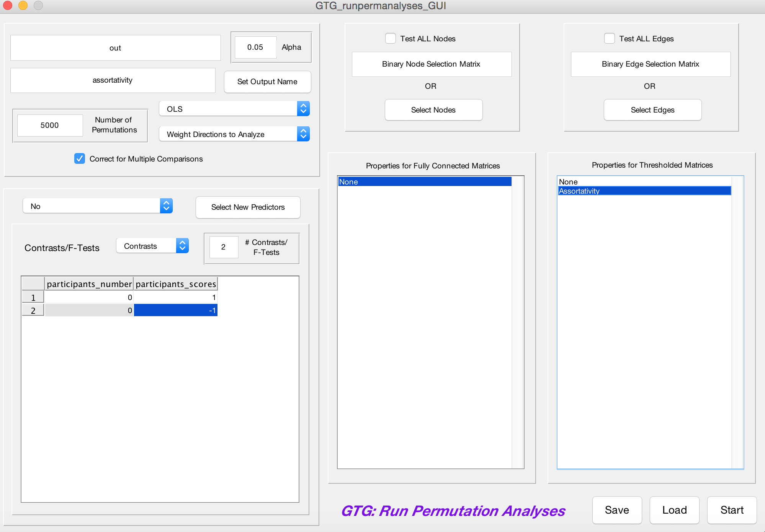The image size is (765, 532).
Task: Click Binary Edge Selection Matrix button
Action: (x=650, y=64)
